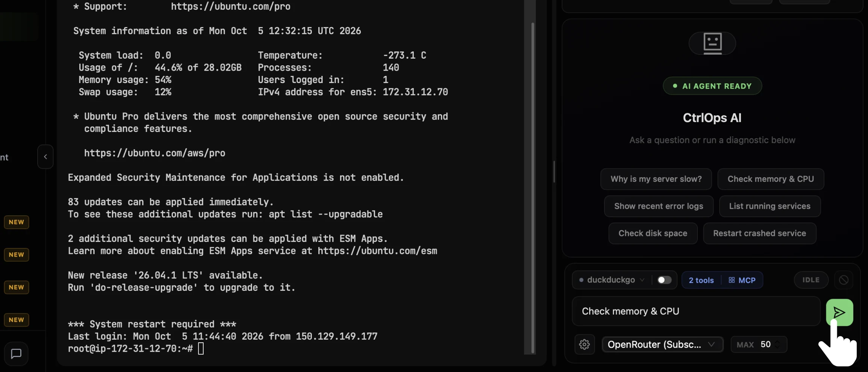Select 'Restart crashed service' suggestion
Image resolution: width=868 pixels, height=372 pixels.
[759, 233]
